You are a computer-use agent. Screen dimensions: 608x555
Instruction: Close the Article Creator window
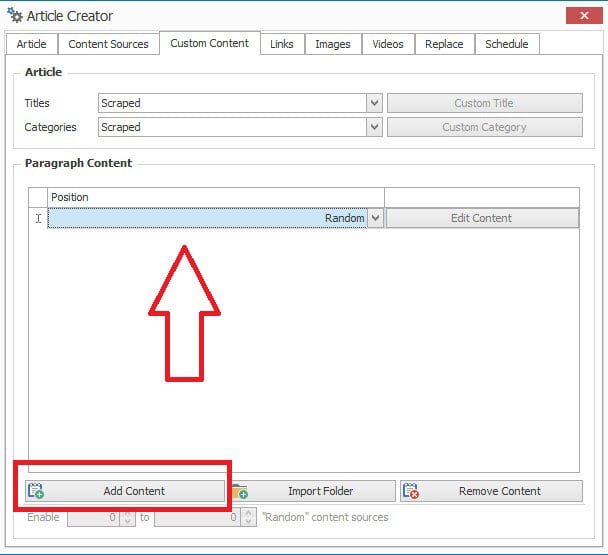coord(584,16)
